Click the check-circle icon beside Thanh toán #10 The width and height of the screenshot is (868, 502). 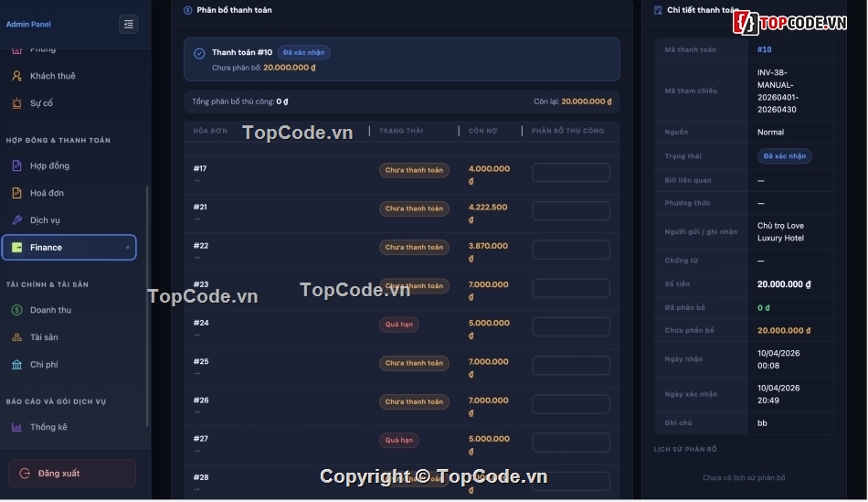(x=199, y=54)
